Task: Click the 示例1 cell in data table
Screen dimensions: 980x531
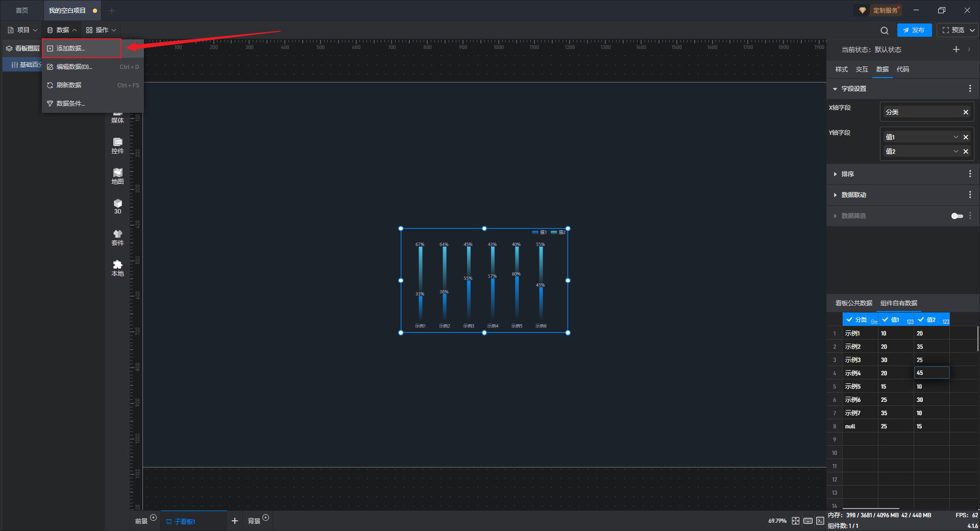Action: 860,333
